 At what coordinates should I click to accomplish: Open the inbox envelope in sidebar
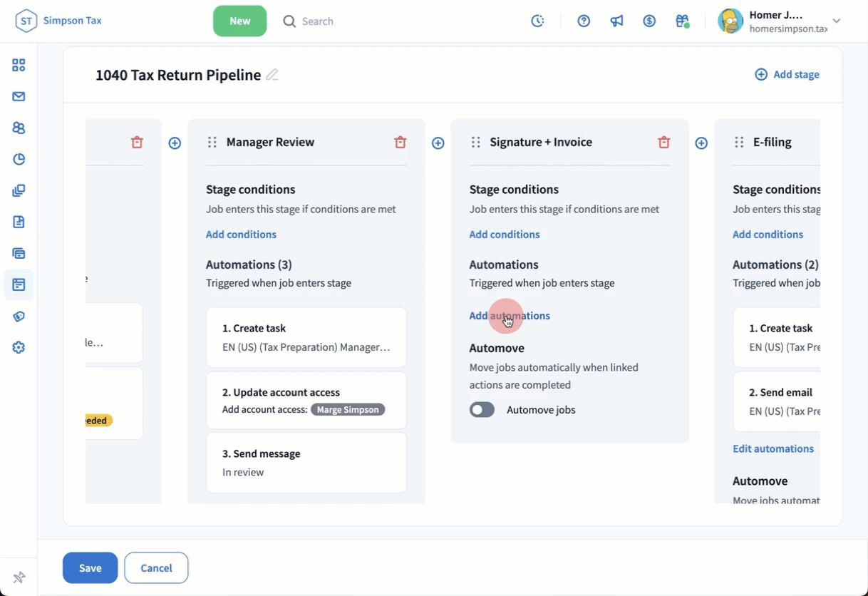point(19,97)
